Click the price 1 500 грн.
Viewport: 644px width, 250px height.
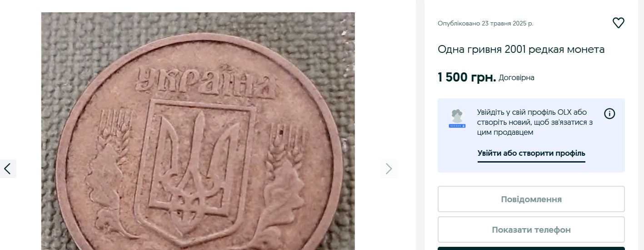pos(467,77)
